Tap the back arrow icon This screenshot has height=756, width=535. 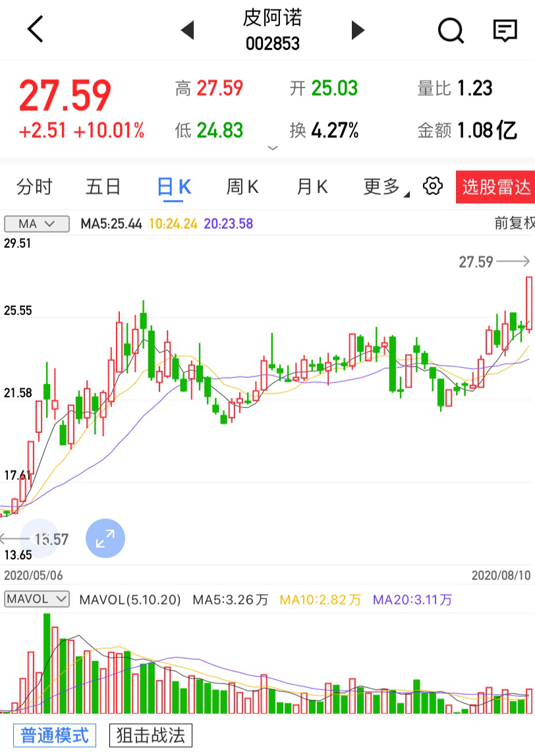click(35, 30)
